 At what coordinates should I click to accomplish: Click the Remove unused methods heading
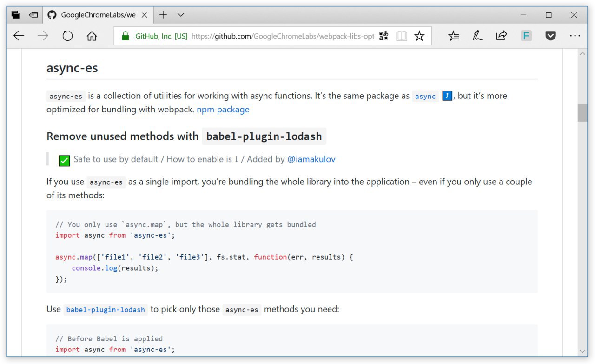click(x=186, y=136)
